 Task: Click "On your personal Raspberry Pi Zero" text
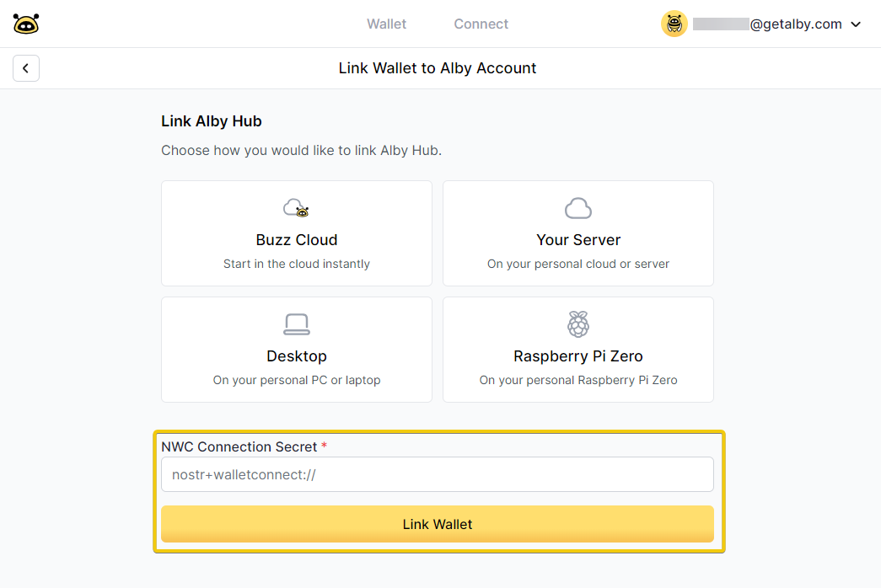coord(578,380)
